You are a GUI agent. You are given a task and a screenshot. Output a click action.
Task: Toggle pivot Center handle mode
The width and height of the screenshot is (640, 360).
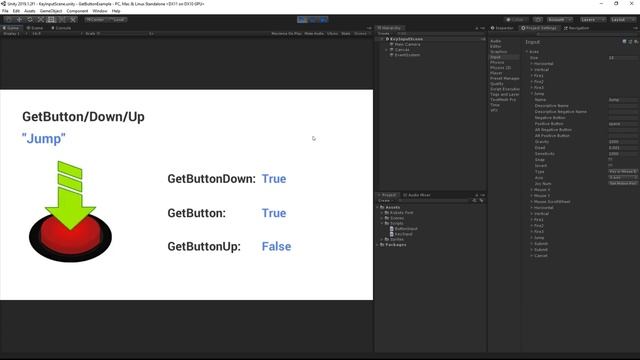coord(95,20)
